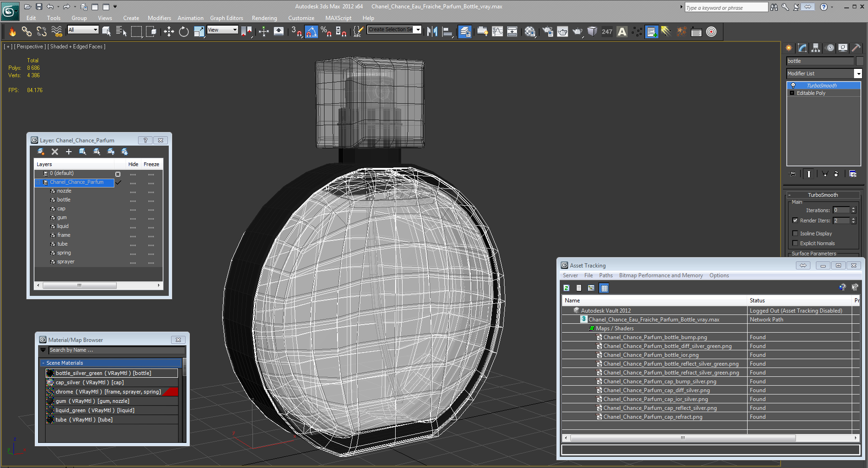The image size is (868, 468).
Task: Open the View reference coordinate dropdown
Action: 235,30
